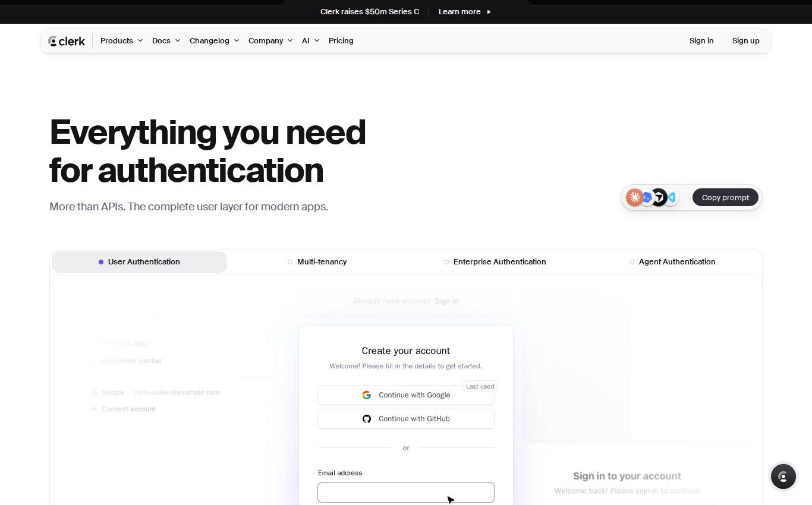This screenshot has height=505, width=812.
Task: Click the Copy prompt button
Action: [725, 198]
